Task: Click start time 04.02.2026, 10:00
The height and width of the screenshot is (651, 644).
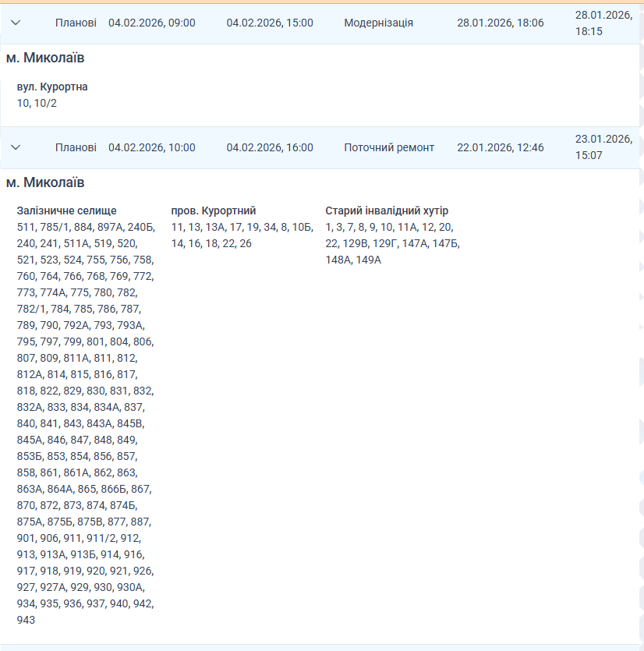Action: pyautogui.click(x=152, y=147)
